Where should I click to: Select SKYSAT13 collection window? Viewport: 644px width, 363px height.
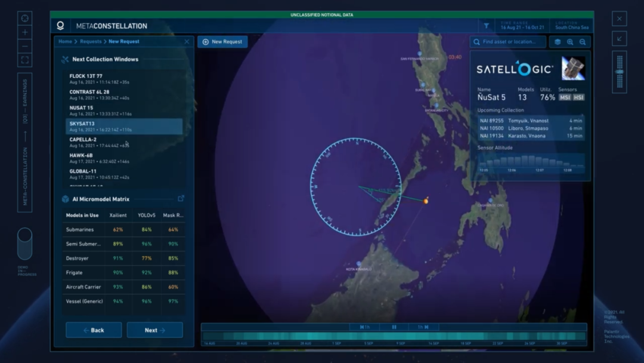pos(124,126)
